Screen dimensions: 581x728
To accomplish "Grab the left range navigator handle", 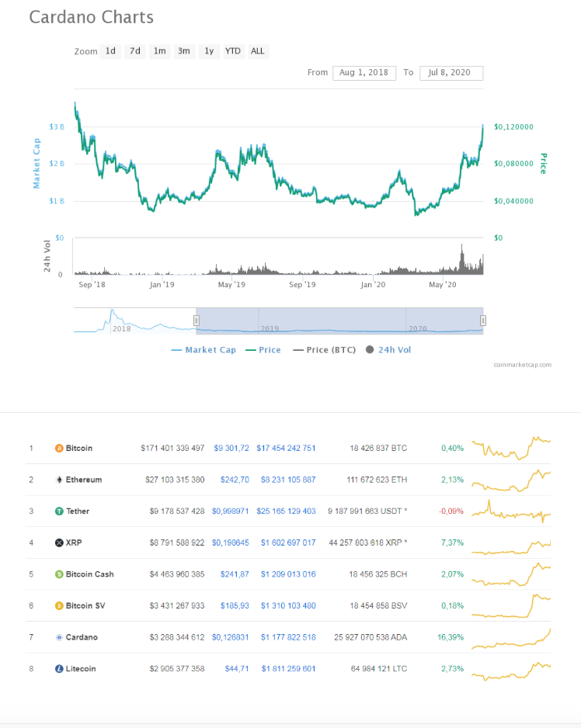I will coord(197,321).
